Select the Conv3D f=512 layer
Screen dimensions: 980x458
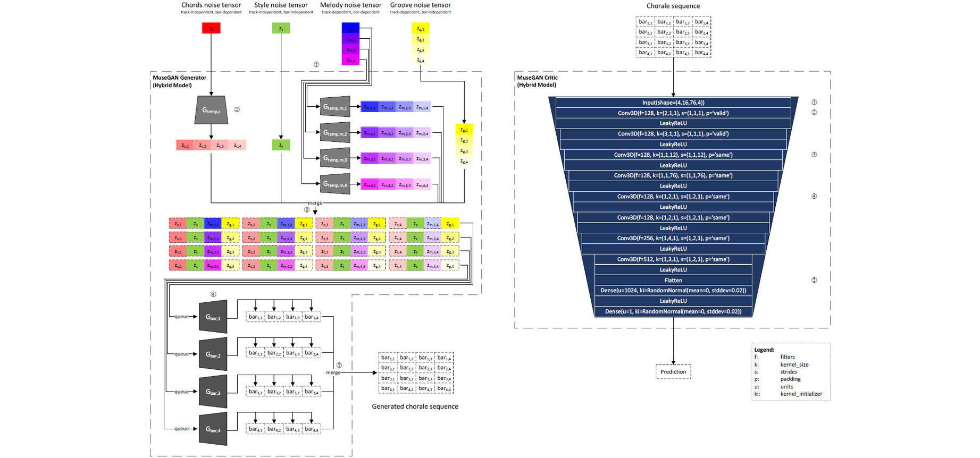tap(673, 259)
